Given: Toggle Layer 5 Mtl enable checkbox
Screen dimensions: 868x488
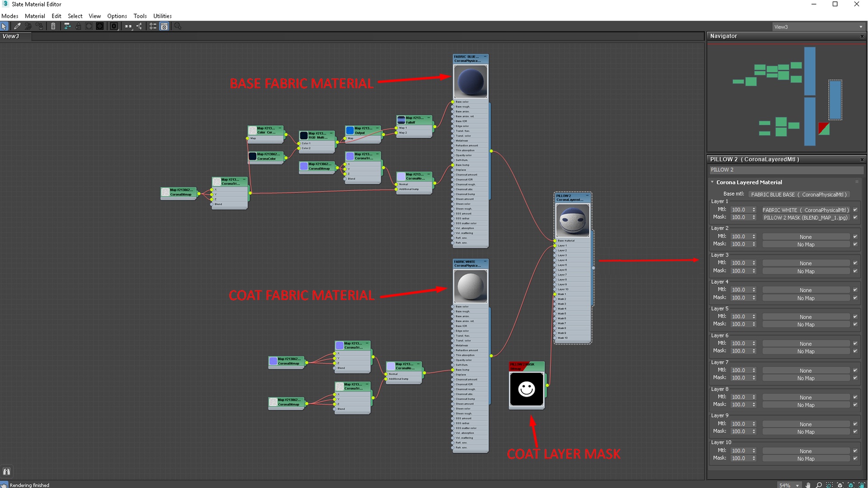Looking at the screenshot, I should (855, 316).
